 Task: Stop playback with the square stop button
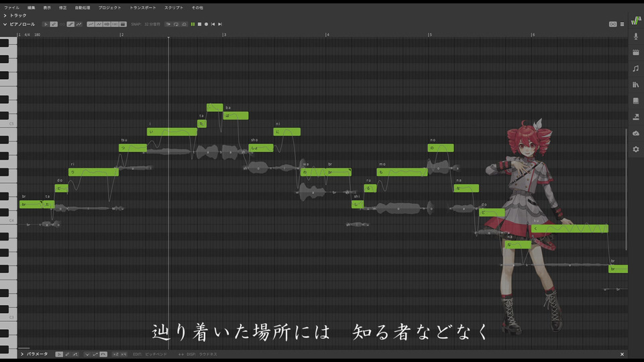pyautogui.click(x=200, y=24)
